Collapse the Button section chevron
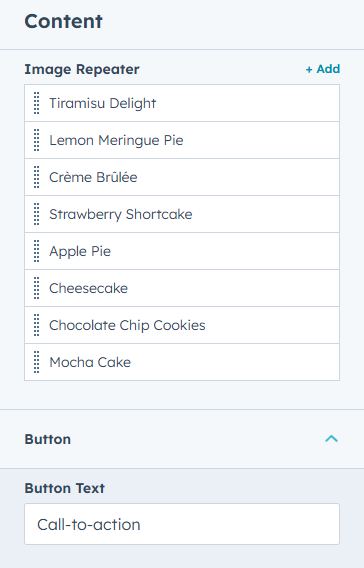This screenshot has height=568, width=364. tap(331, 439)
